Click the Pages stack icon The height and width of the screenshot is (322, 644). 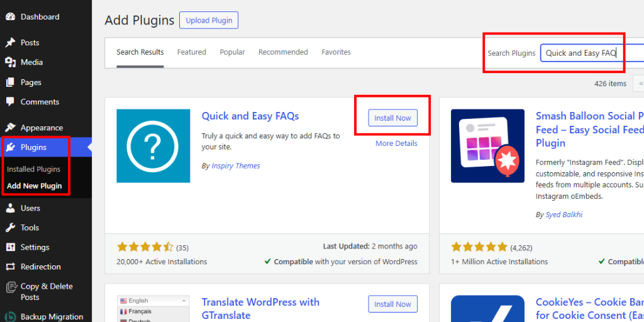10,82
